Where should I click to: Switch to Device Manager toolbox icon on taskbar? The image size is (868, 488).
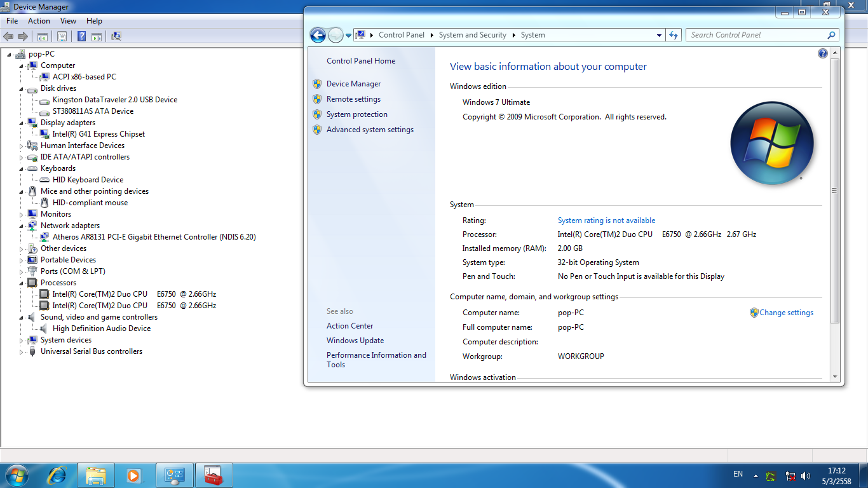[x=213, y=475]
